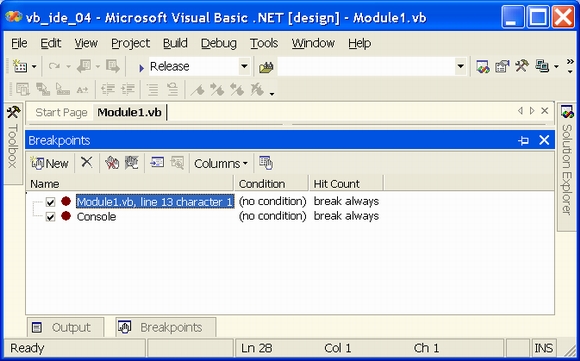This screenshot has width=580, height=361.
Task: Click the Find in Files binoculars icon
Action: [x=266, y=67]
